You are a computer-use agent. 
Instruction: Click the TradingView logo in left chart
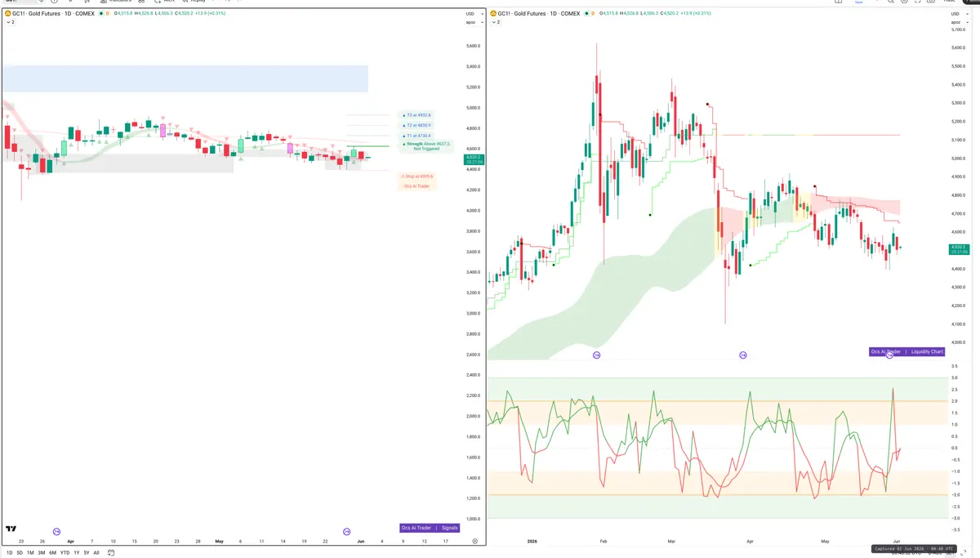[11, 529]
